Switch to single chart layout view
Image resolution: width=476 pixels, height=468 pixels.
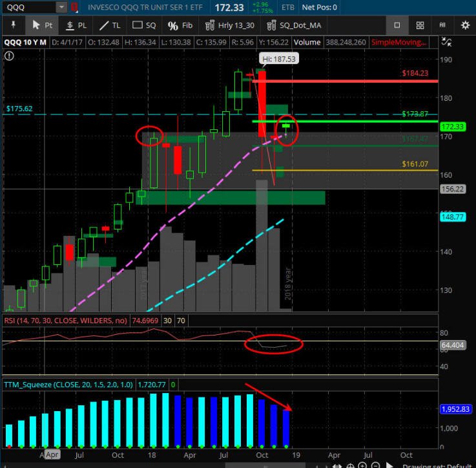click(x=397, y=25)
